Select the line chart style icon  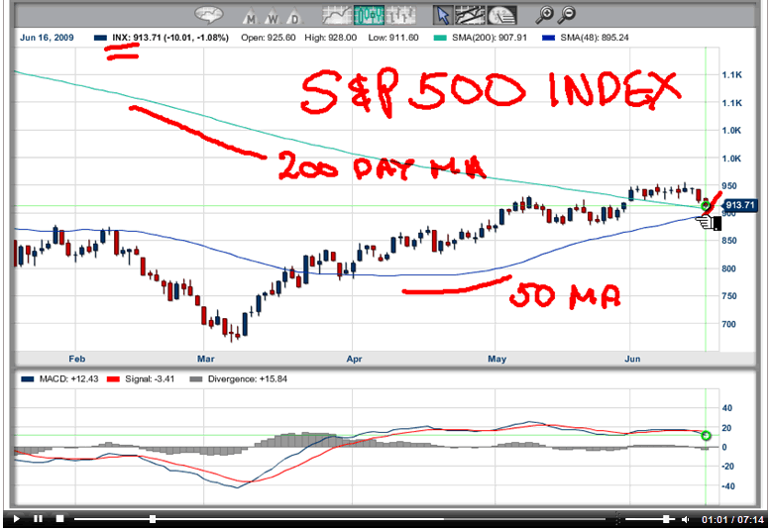coord(337,16)
